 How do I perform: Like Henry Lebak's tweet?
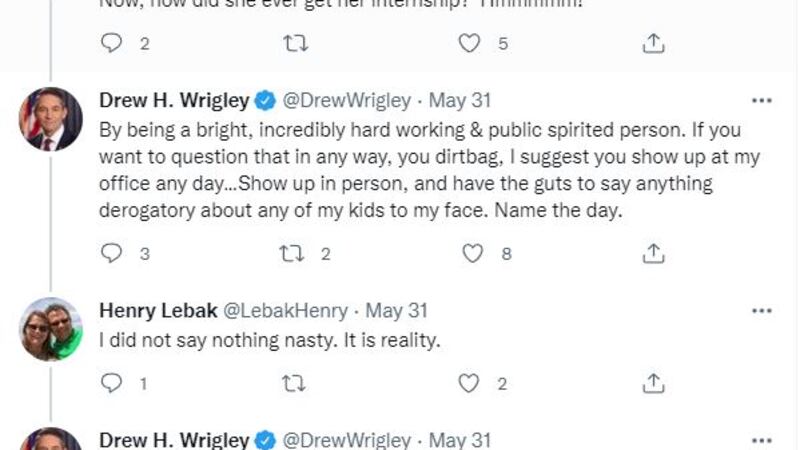468,383
